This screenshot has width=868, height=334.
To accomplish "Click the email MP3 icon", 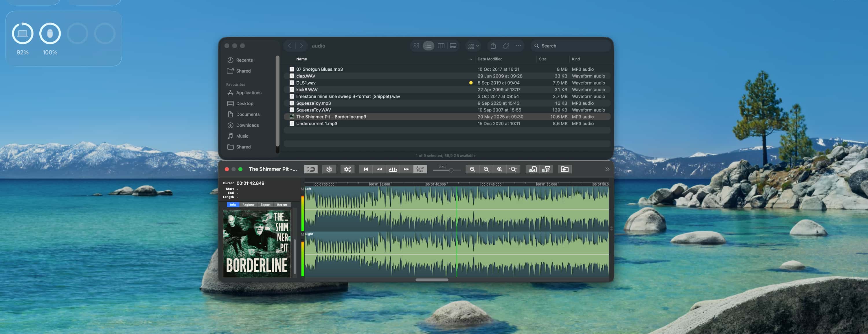I will pyautogui.click(x=546, y=169).
